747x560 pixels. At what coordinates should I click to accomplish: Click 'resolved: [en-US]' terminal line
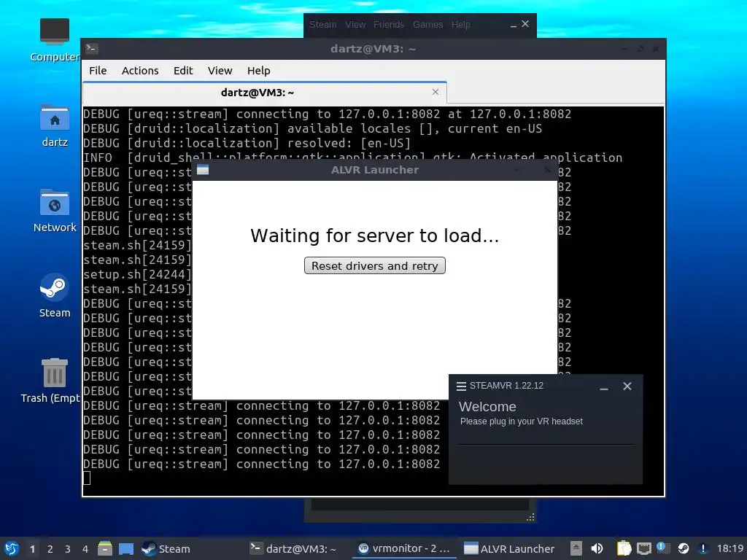click(247, 143)
